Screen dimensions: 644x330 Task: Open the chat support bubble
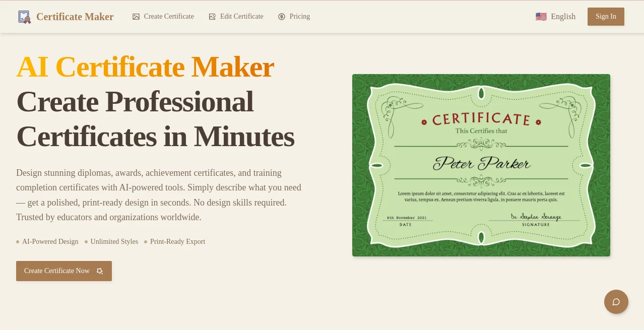[x=616, y=301]
